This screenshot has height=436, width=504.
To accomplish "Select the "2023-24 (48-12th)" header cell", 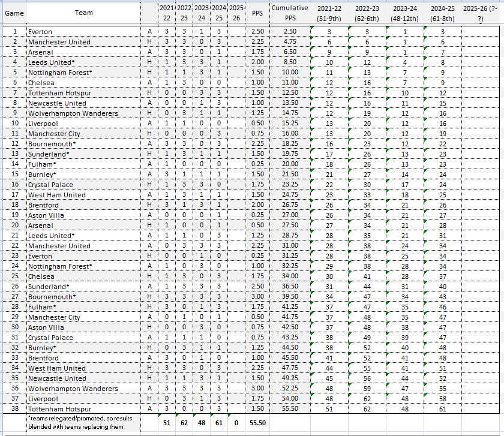I will 404,14.
